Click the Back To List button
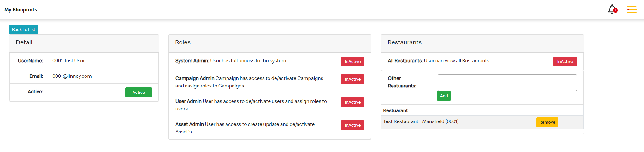The image size is (644, 152). click(x=24, y=30)
